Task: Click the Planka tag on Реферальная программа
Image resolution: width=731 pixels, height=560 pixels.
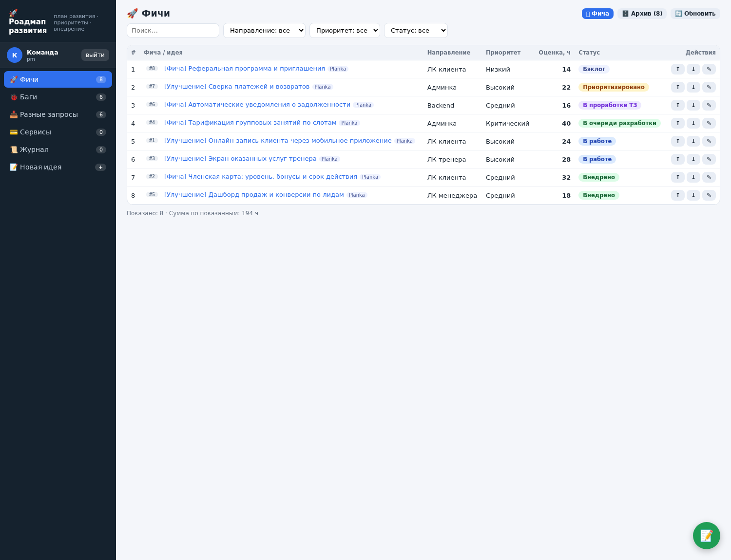Action: click(338, 69)
